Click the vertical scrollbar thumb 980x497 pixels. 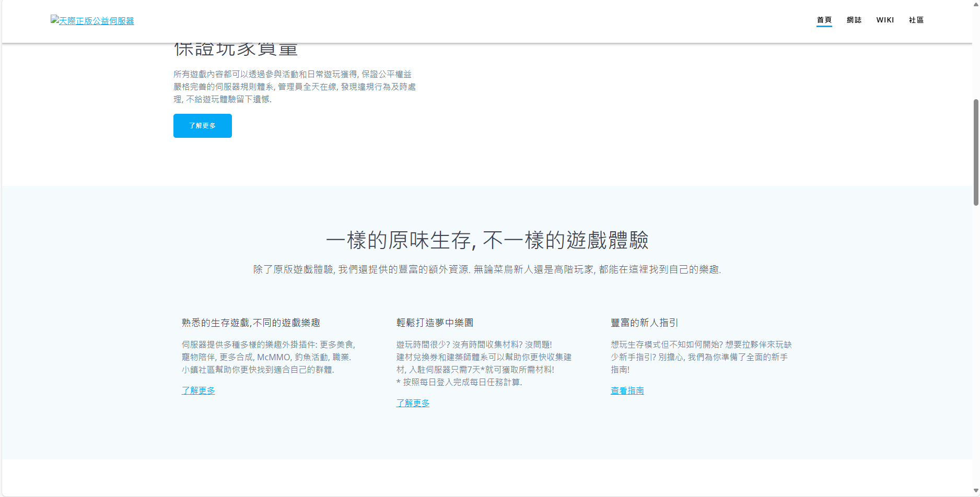pos(975,151)
